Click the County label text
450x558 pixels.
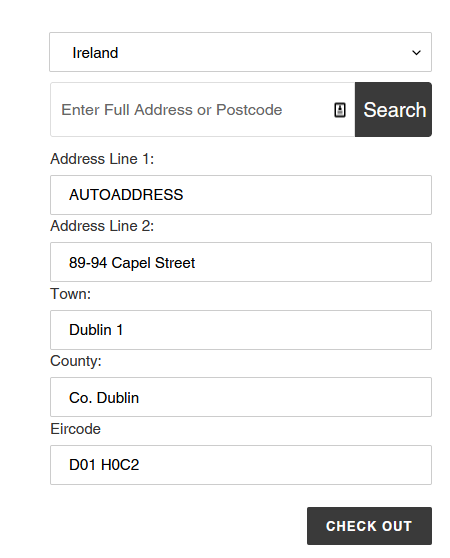coord(76,361)
